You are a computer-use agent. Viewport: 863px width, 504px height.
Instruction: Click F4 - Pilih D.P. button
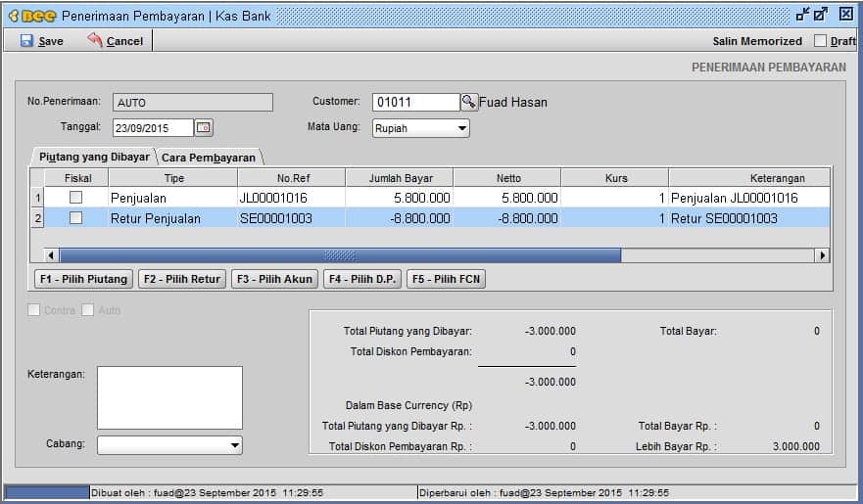click(x=362, y=279)
